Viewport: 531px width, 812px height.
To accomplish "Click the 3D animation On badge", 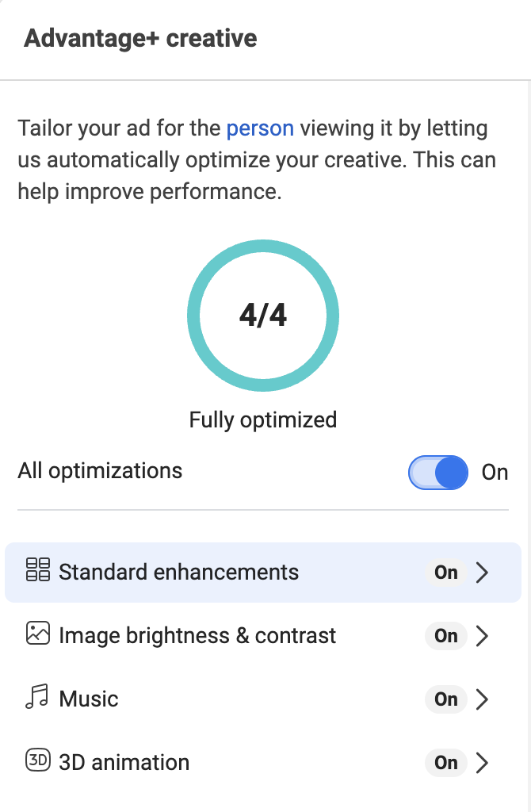I will coord(446,762).
